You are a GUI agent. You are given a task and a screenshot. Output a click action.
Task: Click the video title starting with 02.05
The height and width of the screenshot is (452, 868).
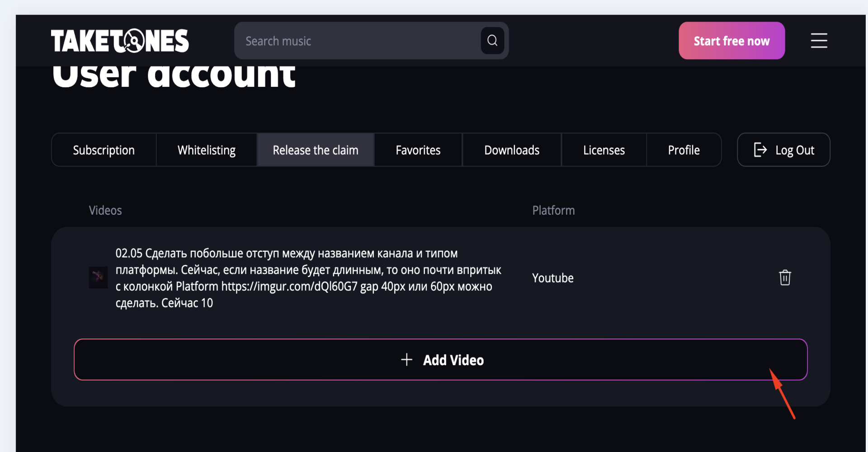tap(307, 278)
